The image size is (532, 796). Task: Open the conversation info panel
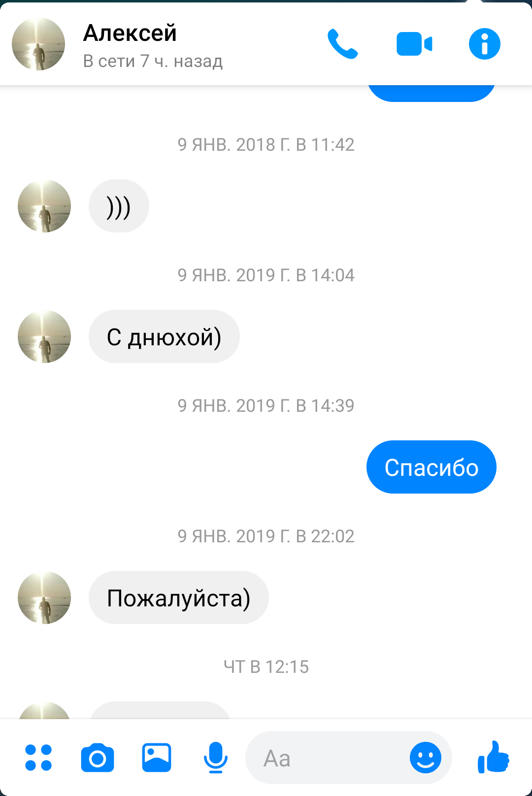pos(485,44)
